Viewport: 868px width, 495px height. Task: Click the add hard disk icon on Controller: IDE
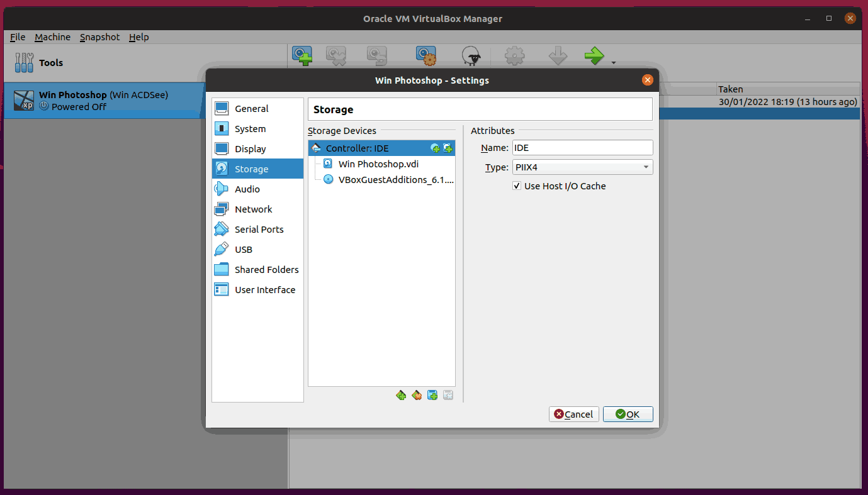448,148
